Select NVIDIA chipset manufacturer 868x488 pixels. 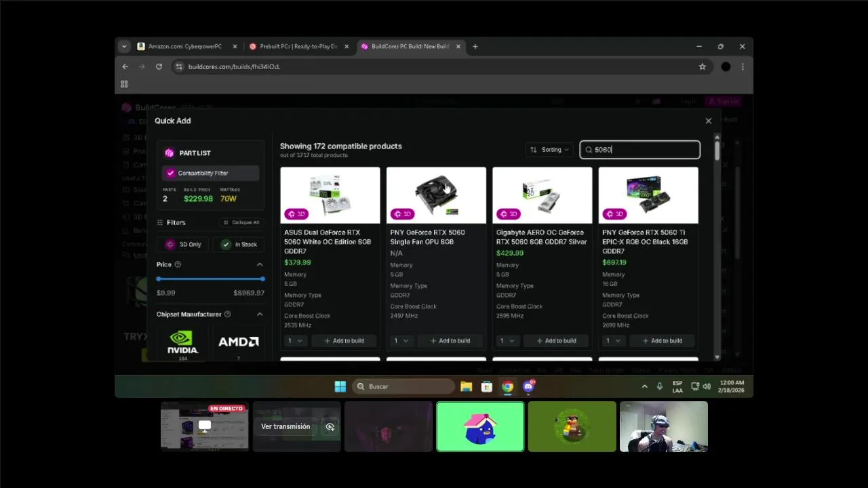(182, 342)
